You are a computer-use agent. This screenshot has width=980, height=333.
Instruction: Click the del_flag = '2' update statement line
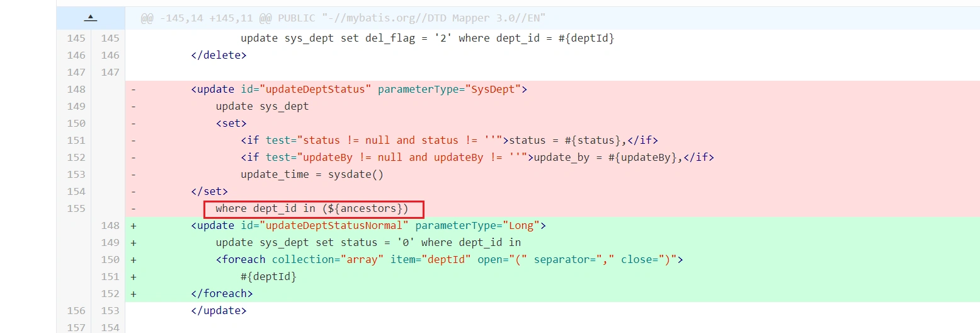point(427,38)
